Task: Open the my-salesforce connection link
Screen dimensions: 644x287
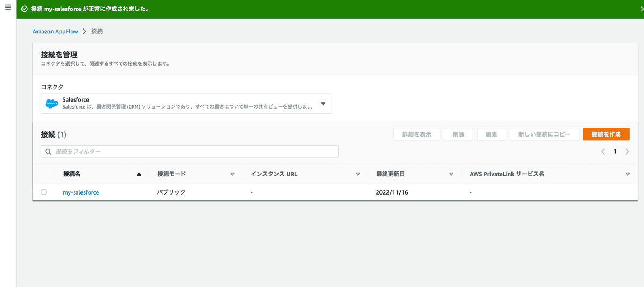Action: [81, 192]
